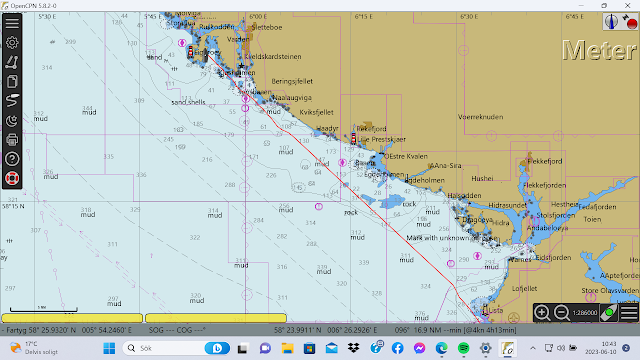This screenshot has width=640, height=360.
Task: Zoom in on the chart
Action: coord(542,313)
